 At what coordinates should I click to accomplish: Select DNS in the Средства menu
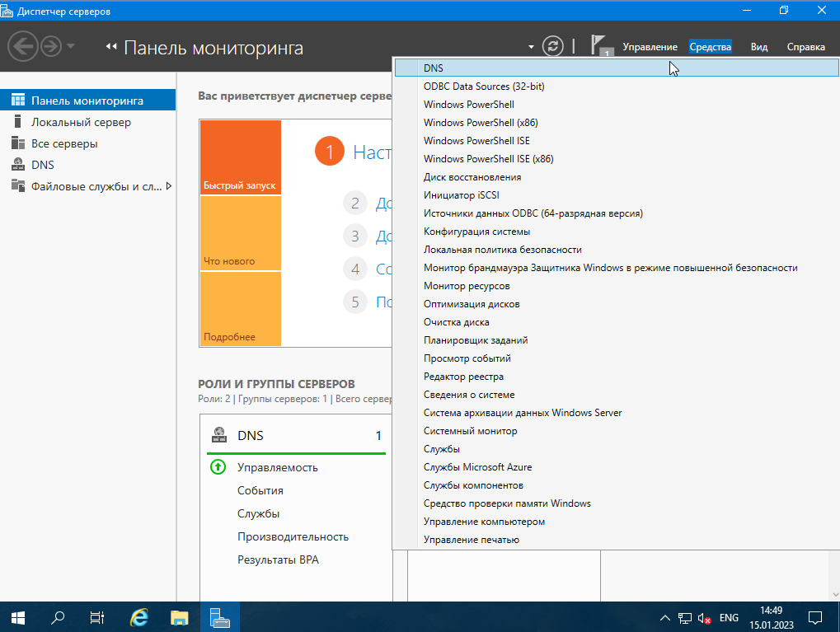pyautogui.click(x=617, y=68)
